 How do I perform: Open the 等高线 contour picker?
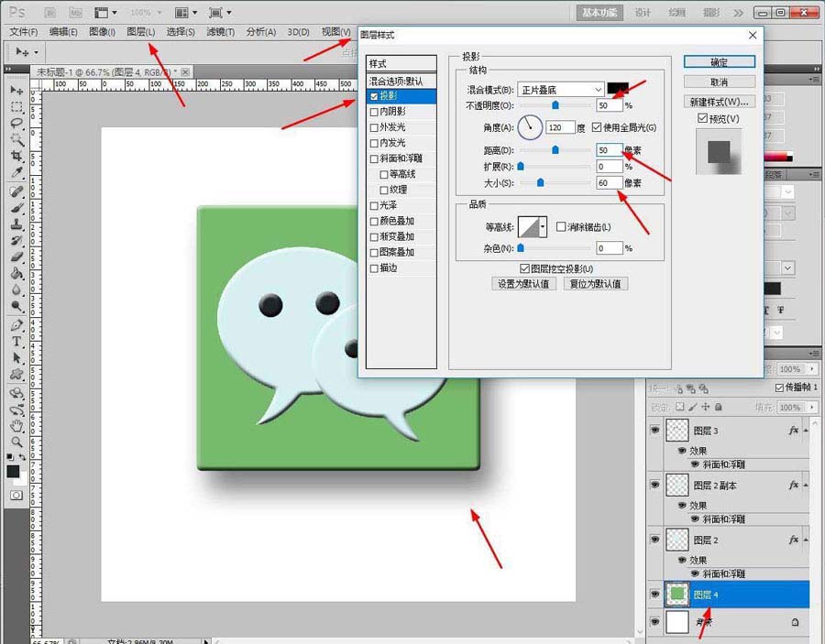pos(544,224)
